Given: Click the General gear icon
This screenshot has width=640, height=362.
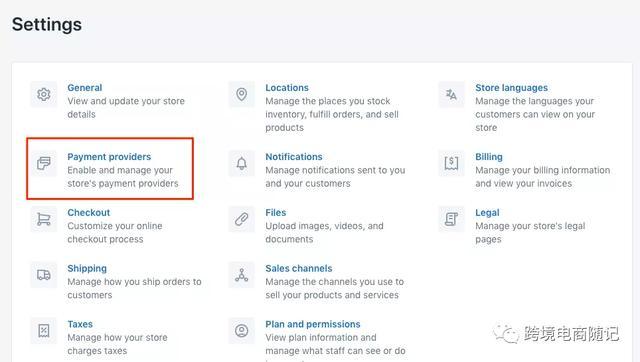Looking at the screenshot, I should pyautogui.click(x=44, y=94).
